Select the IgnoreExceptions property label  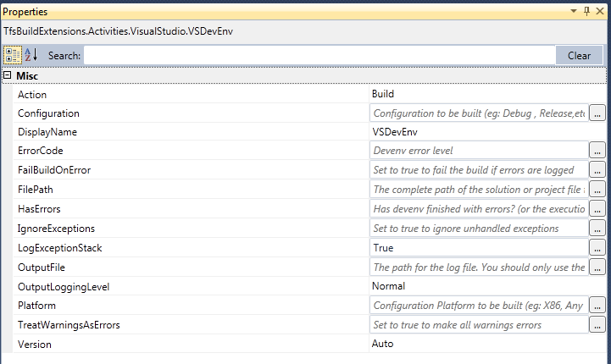[x=56, y=229]
